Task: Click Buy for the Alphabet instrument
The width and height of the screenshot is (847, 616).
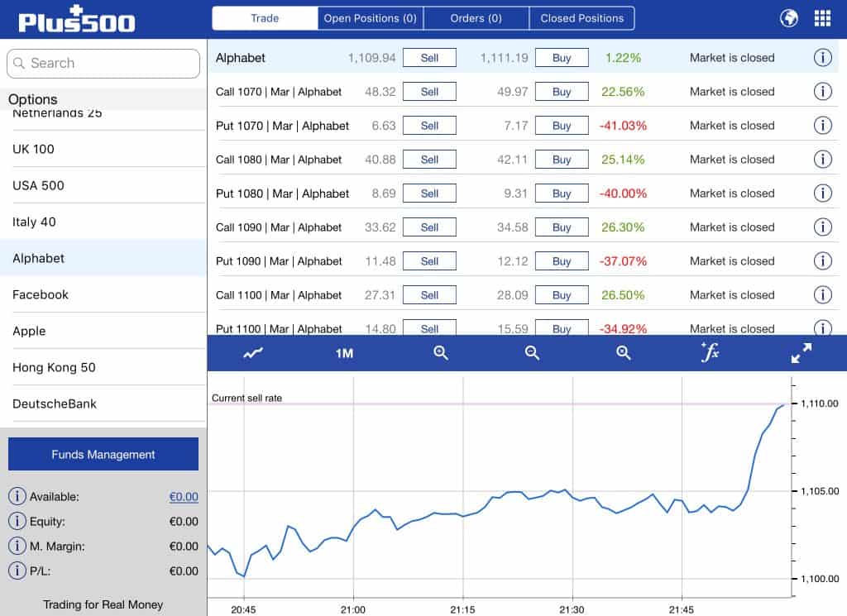Action: tap(562, 58)
